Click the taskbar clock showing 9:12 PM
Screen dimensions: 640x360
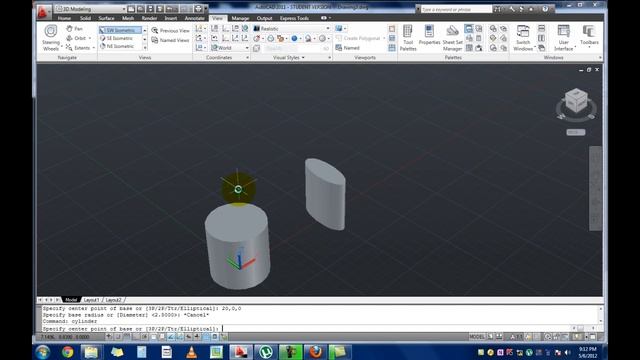587,352
